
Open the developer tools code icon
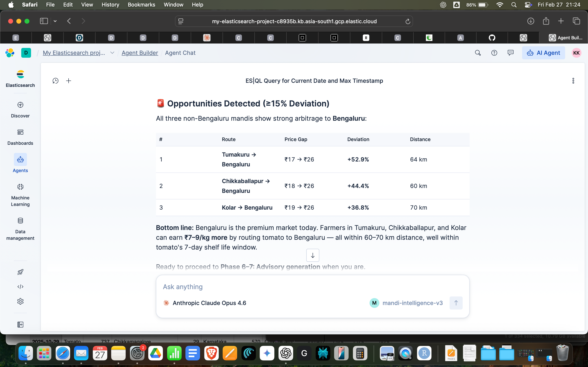[20, 287]
